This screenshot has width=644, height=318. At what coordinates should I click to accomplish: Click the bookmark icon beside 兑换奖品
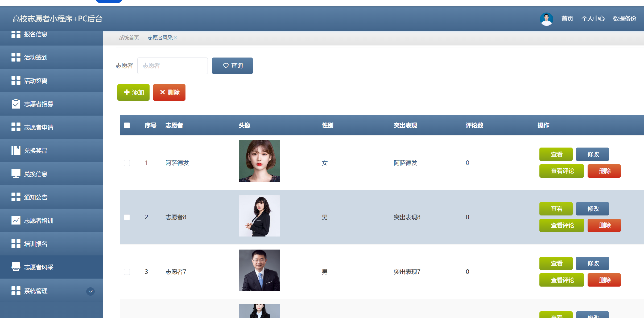pyautogui.click(x=16, y=150)
